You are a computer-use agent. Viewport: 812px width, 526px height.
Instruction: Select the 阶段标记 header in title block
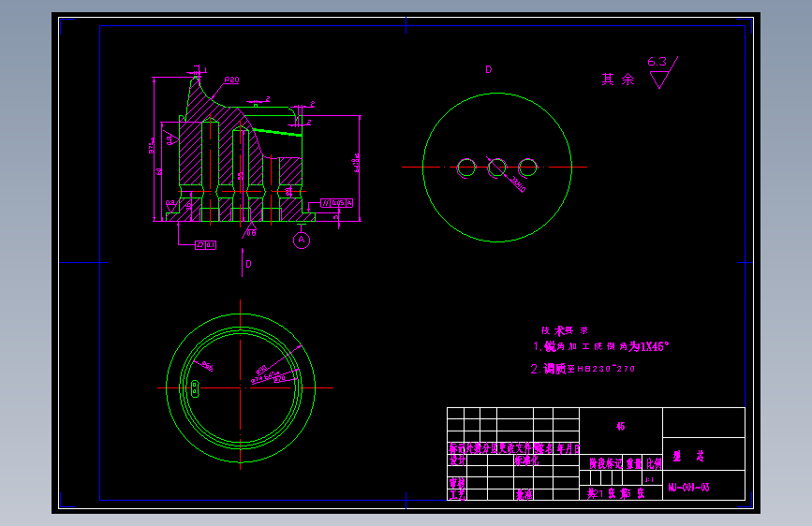tap(605, 463)
